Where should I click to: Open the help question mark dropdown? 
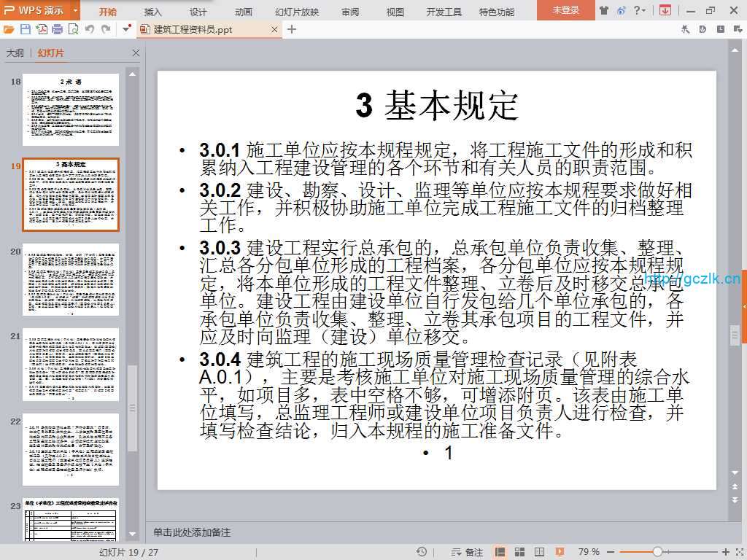pyautogui.click(x=639, y=11)
